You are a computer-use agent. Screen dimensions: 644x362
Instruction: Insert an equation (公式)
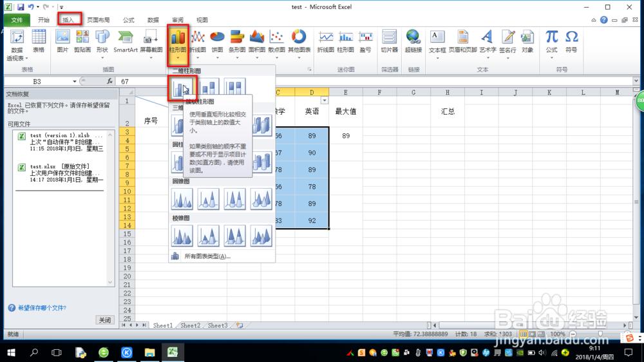click(x=551, y=44)
